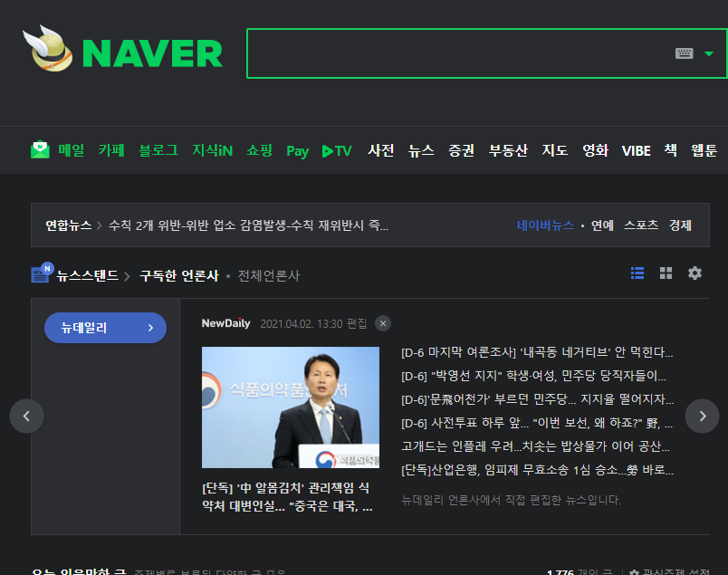Screen dimensions: 728x575
Task: Open 메일 service link
Action: 71,150
